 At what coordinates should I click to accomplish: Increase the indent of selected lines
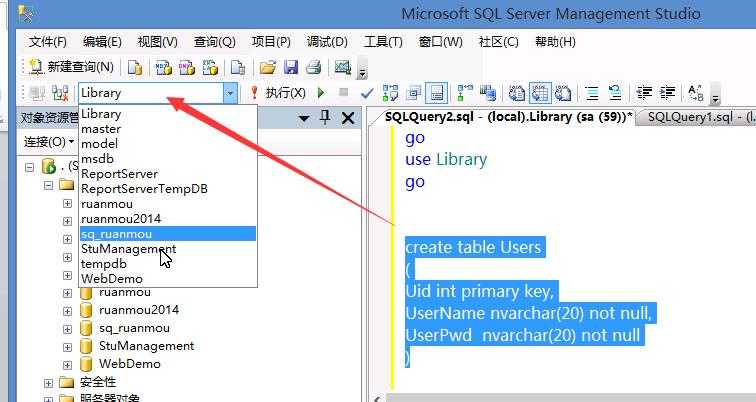click(667, 93)
